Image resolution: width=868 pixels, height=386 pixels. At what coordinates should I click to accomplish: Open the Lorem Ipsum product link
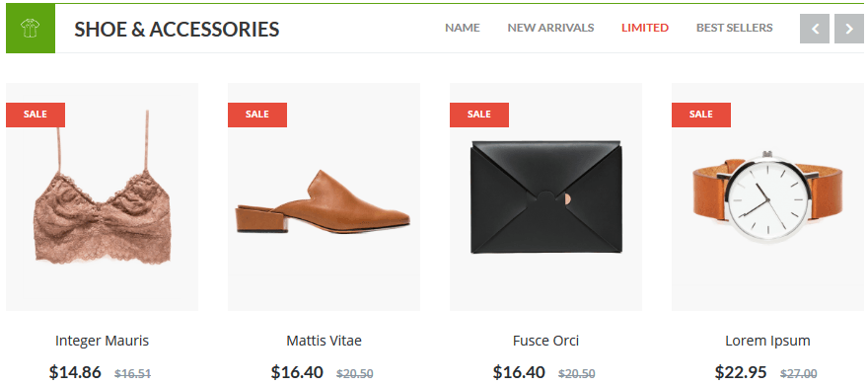click(x=767, y=341)
